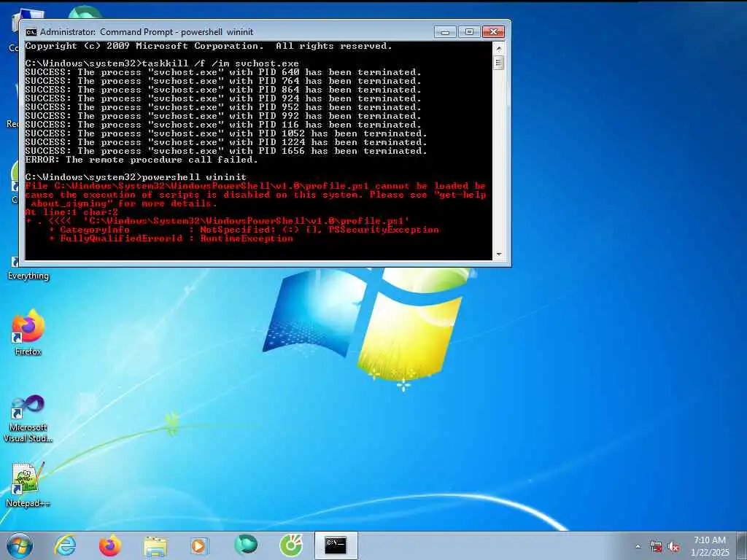This screenshot has width=747, height=560.
Task: Click the red 'FullyQualifiedErrorId : RuntimeException' line
Action: (x=171, y=238)
